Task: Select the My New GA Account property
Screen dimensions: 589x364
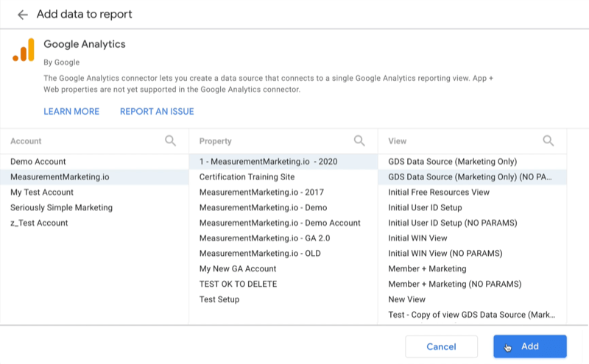Action: [x=283, y=268]
